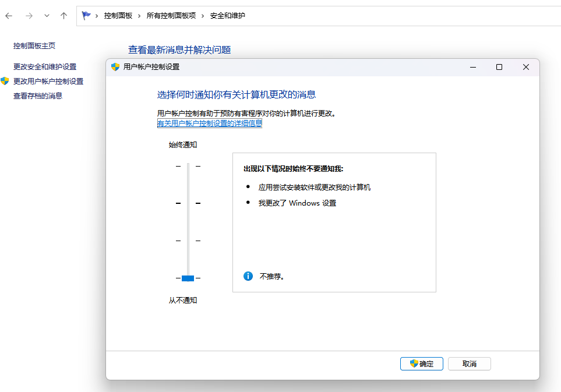Click the 取消 button
This screenshot has width=561, height=392.
coord(469,363)
